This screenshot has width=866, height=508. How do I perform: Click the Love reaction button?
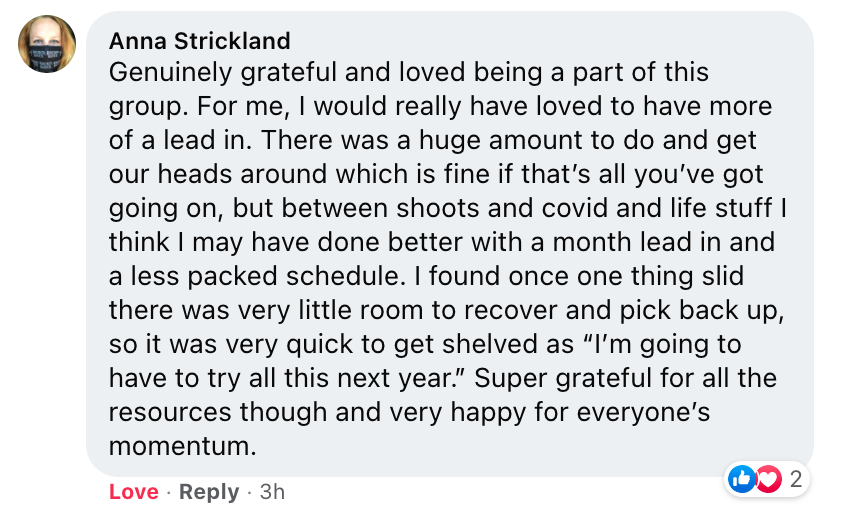coord(134,491)
